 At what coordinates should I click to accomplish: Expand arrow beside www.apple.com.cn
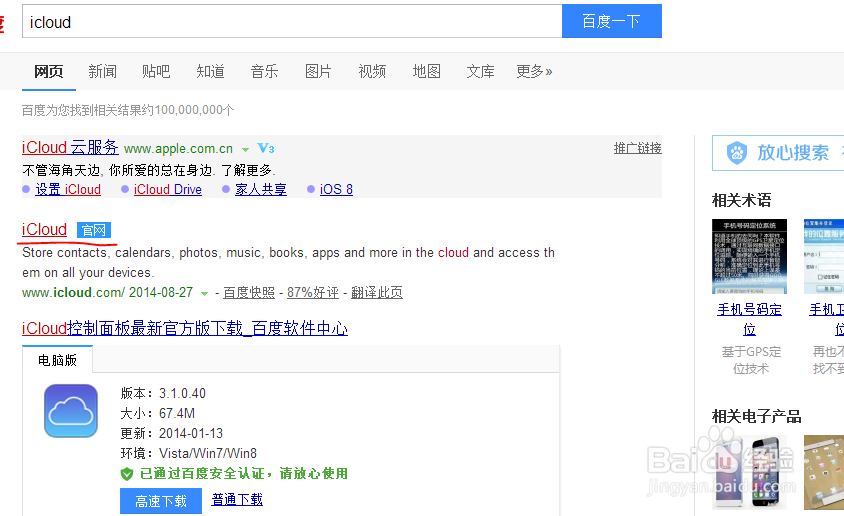(x=245, y=150)
